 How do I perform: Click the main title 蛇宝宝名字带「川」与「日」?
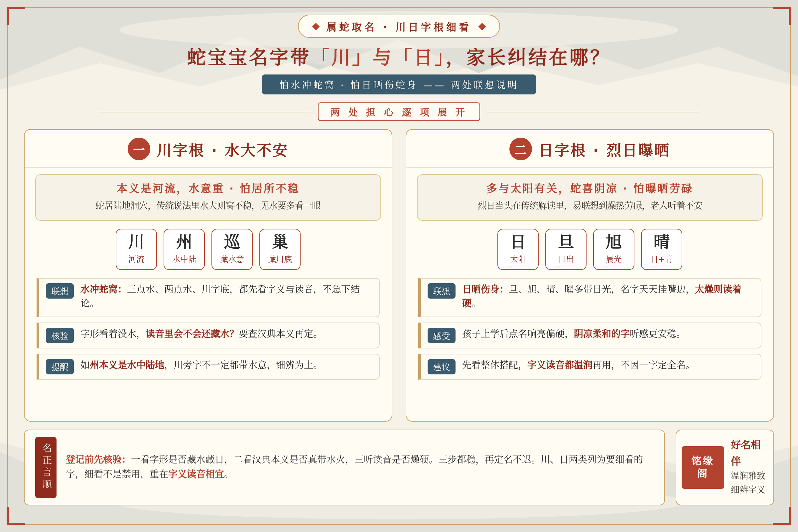click(x=394, y=57)
